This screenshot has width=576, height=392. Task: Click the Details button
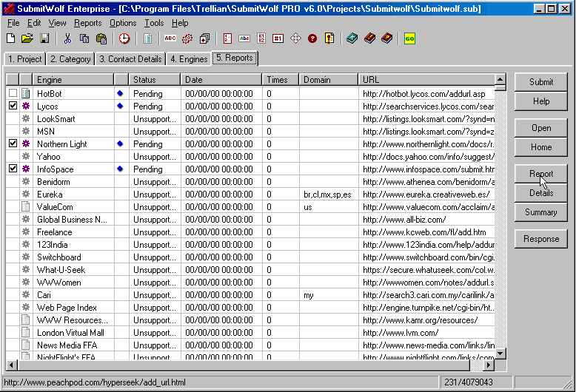click(540, 193)
